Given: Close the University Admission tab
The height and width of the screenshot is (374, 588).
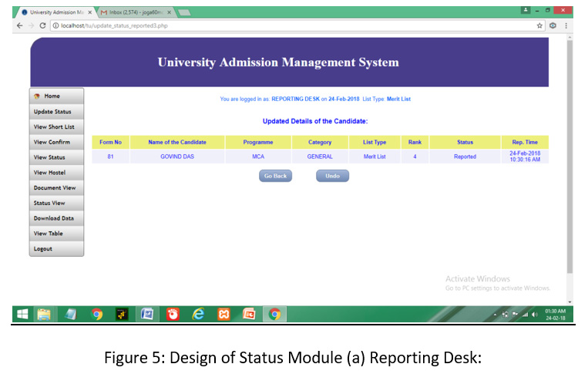Looking at the screenshot, I should [90, 12].
